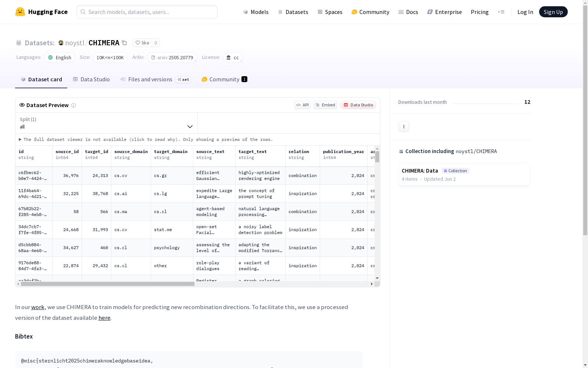
Task: Switch to the Dataset card tab
Action: 41,79
